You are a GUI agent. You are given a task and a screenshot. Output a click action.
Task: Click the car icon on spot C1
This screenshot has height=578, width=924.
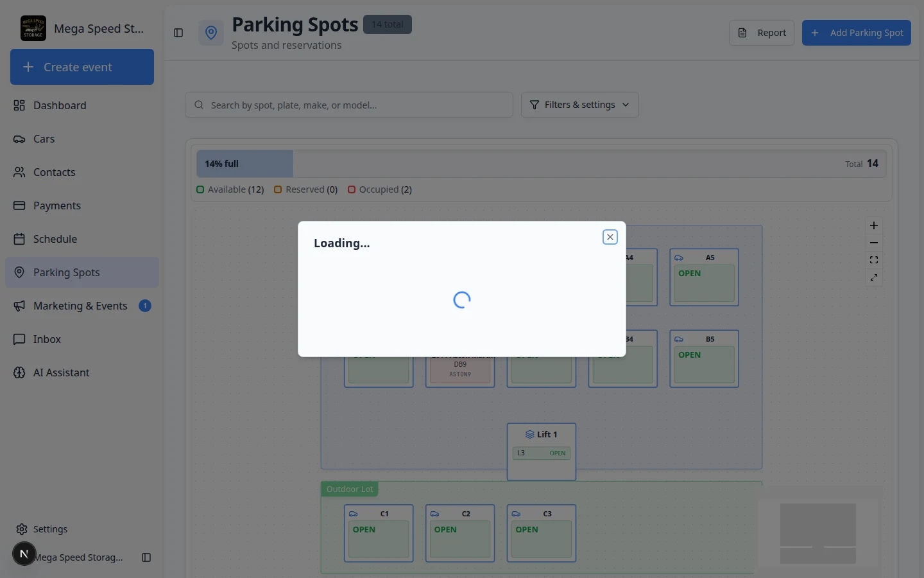(354, 514)
